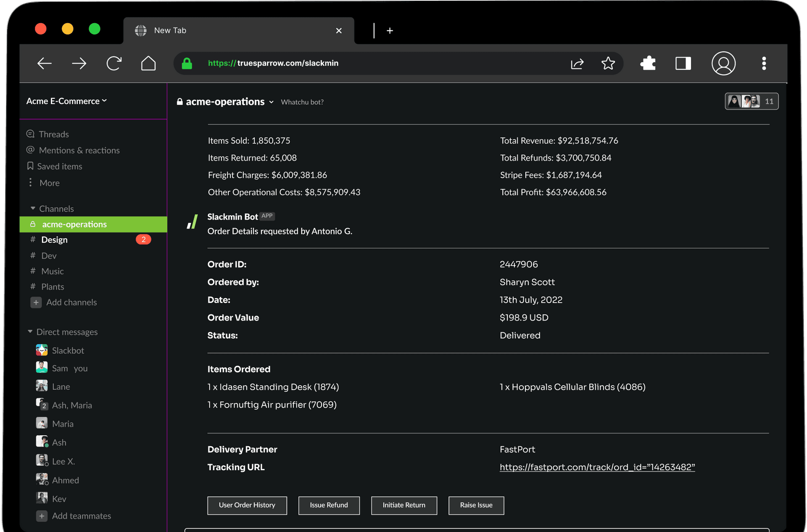Click the Add teammates plus icon
The image size is (807, 532).
(42, 516)
